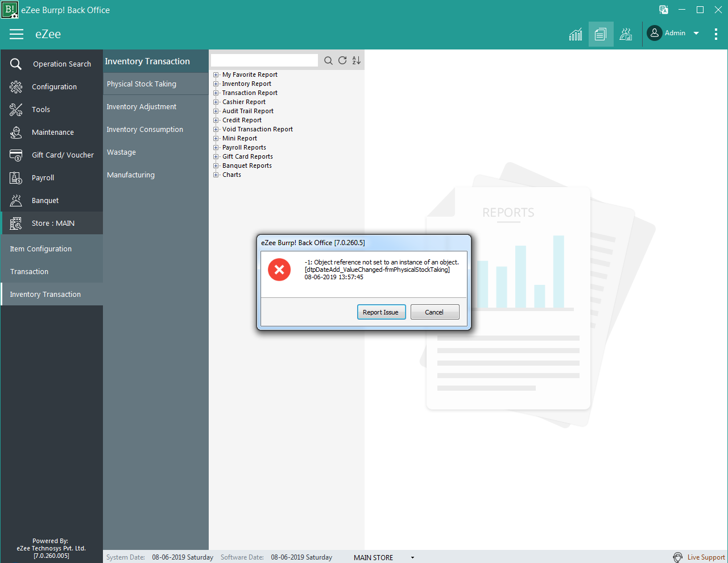
Task: Click the Gift Card/ Voucher card icon
Action: tap(16, 155)
